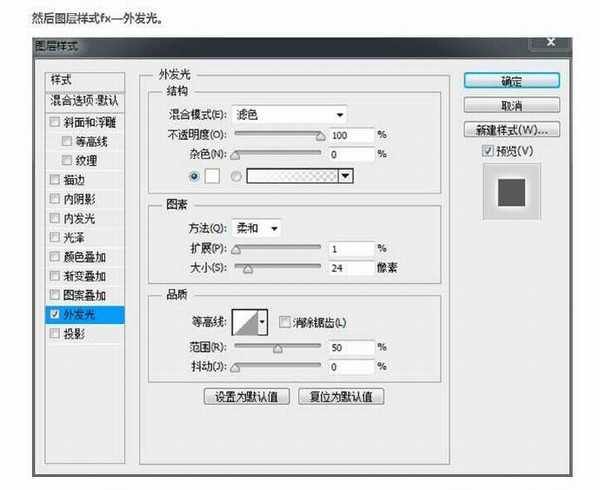Viewport: 600px width, 490px height.
Task: Click the white glow color swatch
Action: [x=211, y=176]
